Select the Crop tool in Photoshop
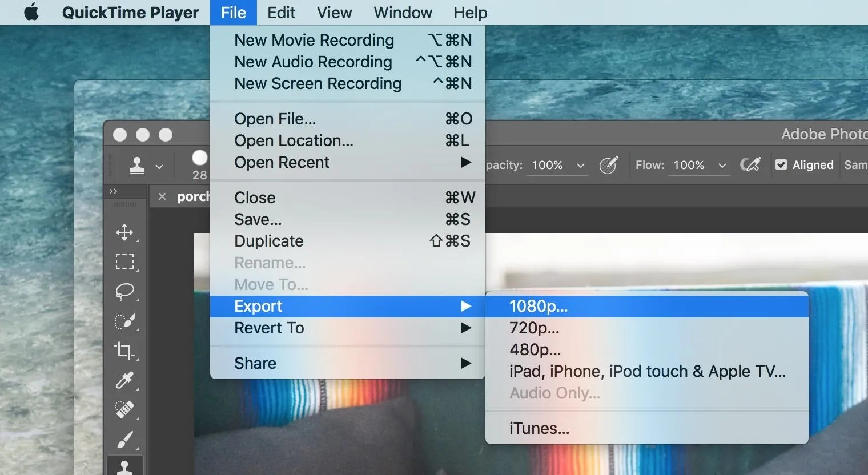The image size is (868, 475). point(124,351)
